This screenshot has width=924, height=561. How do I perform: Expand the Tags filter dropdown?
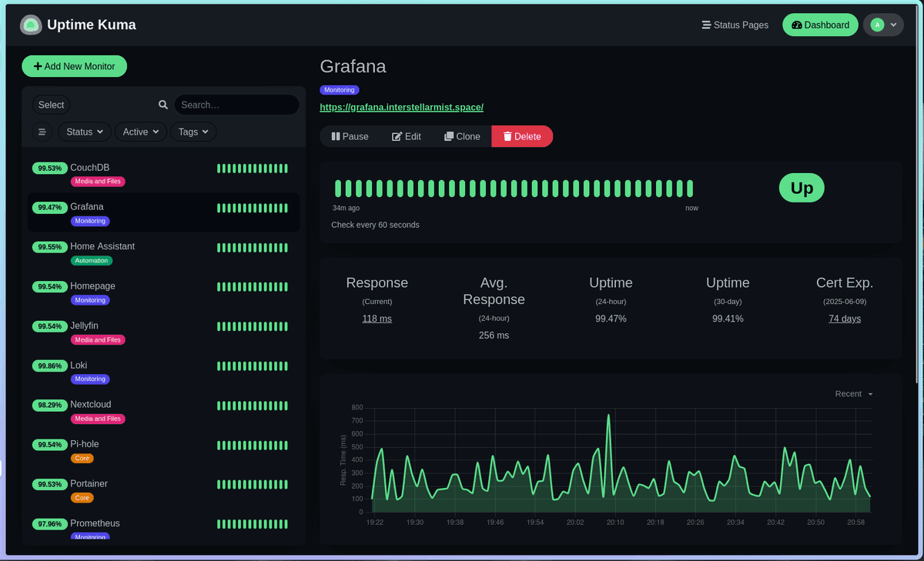click(x=193, y=132)
